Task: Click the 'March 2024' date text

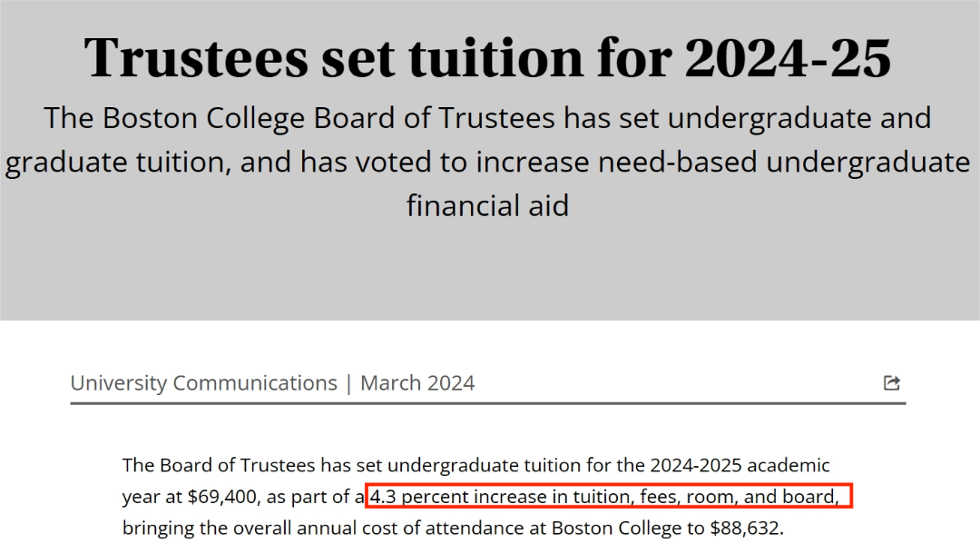Action: [417, 382]
